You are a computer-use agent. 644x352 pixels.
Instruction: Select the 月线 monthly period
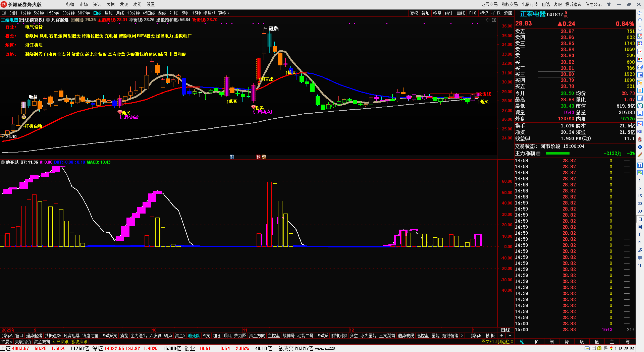120,13
